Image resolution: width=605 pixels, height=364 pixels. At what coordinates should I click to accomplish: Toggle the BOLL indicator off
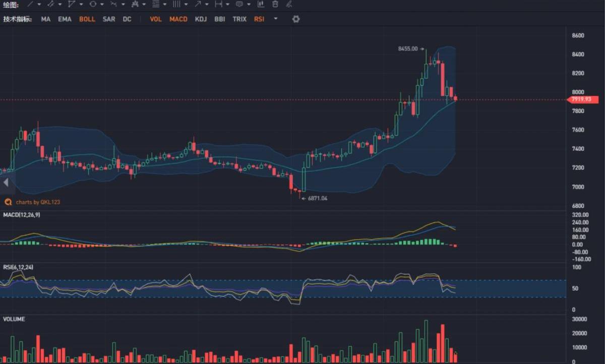click(87, 19)
